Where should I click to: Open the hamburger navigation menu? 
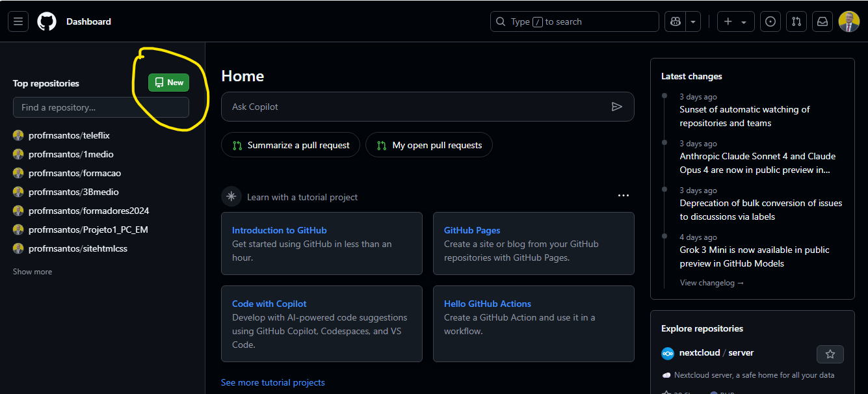pos(18,21)
